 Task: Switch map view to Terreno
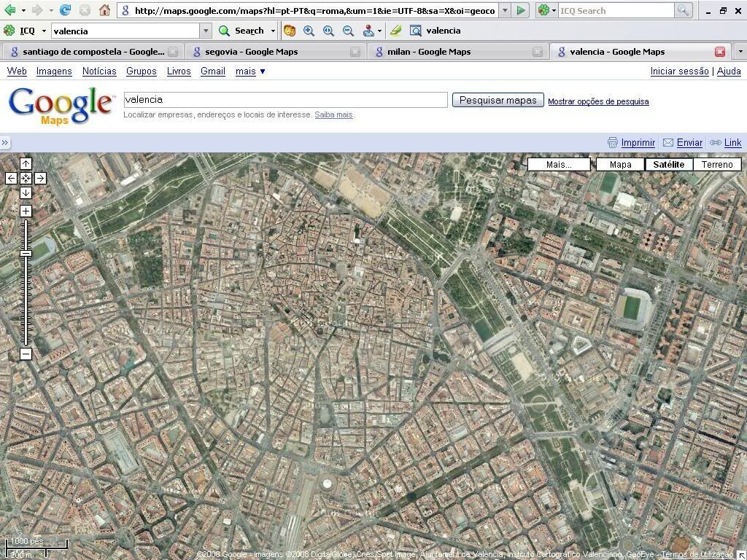[716, 165]
